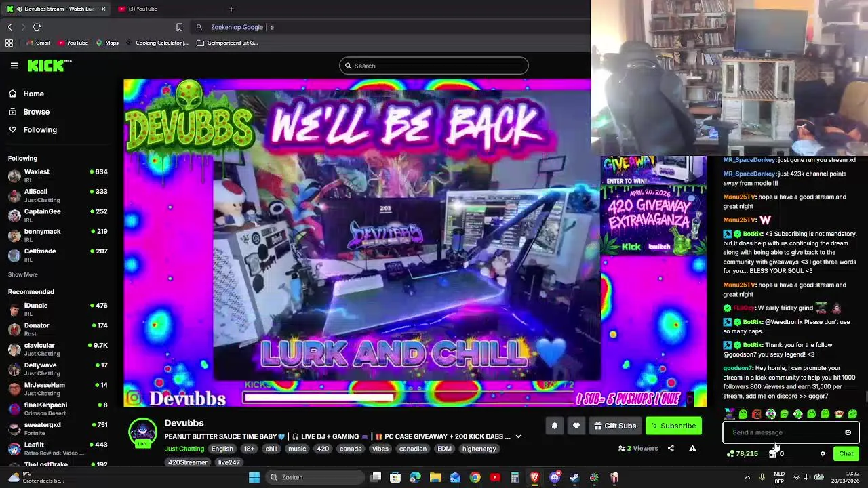
Task: Open recommended channel Donator
Action: [x=58, y=329]
